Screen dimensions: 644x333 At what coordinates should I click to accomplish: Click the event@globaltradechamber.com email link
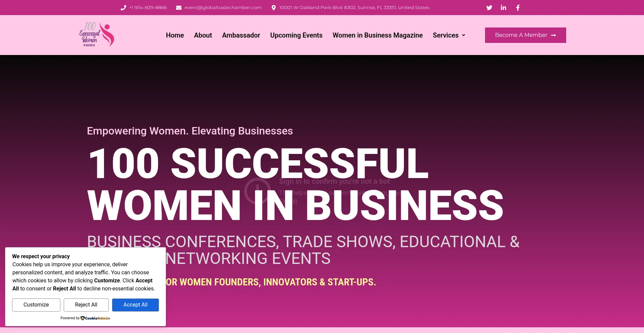[x=223, y=8]
